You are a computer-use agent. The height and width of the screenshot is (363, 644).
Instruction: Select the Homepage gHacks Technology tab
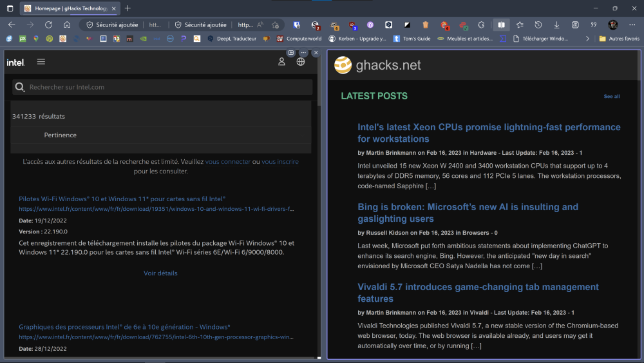[x=70, y=8]
